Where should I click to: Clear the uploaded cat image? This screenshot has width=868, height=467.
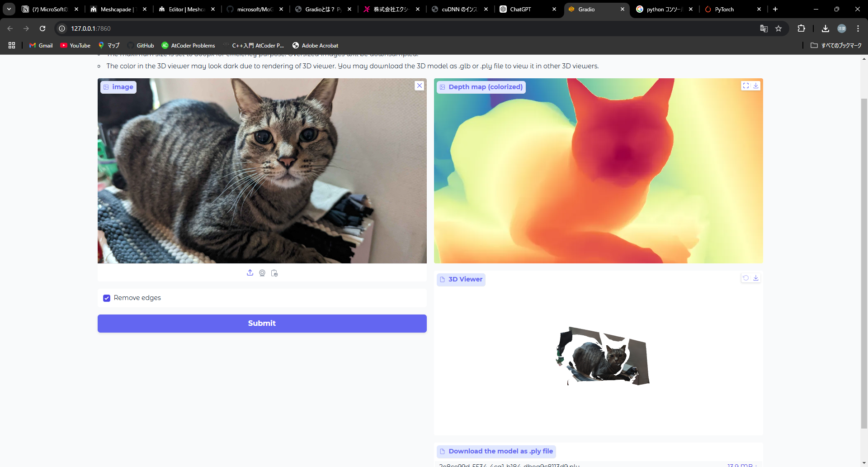tap(420, 86)
